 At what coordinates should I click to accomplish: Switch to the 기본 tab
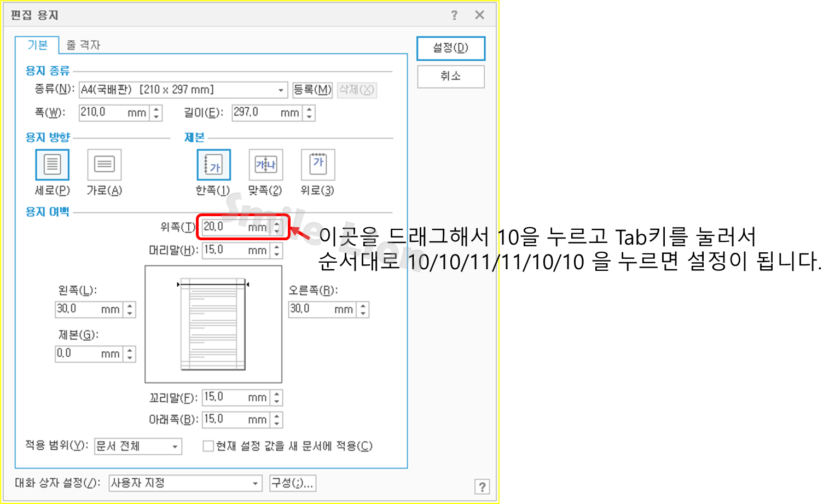tap(37, 45)
